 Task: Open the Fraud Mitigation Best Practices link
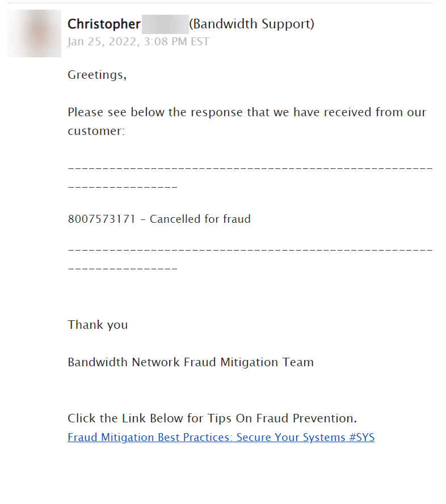click(x=221, y=438)
